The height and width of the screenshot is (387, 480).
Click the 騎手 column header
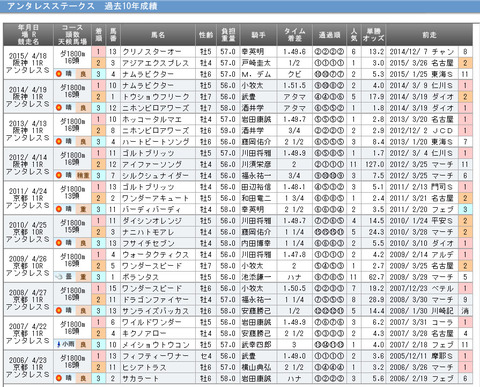(258, 35)
